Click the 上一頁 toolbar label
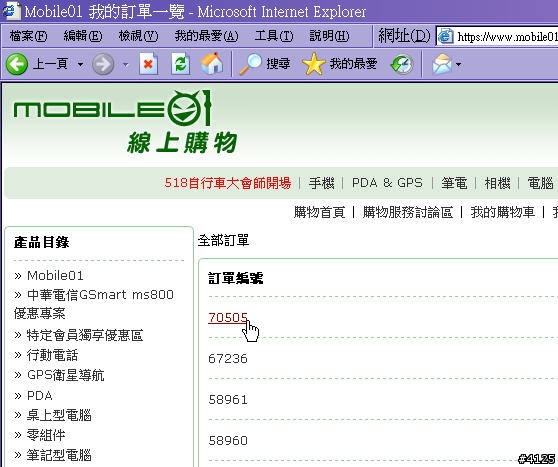 point(50,64)
